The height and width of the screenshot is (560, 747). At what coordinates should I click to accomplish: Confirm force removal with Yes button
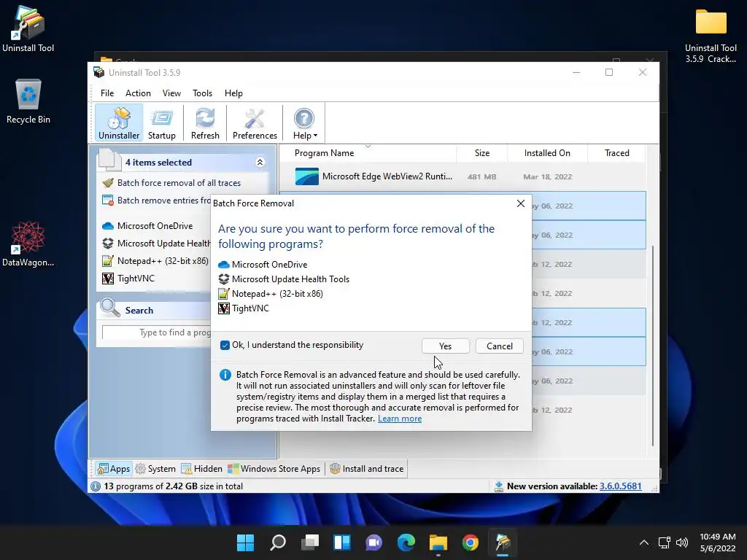point(446,346)
